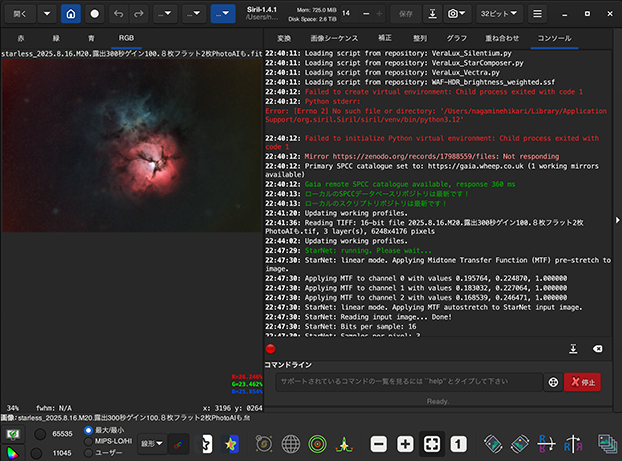Open the 線形 display mode dropdown
The image size is (622, 461).
click(151, 442)
